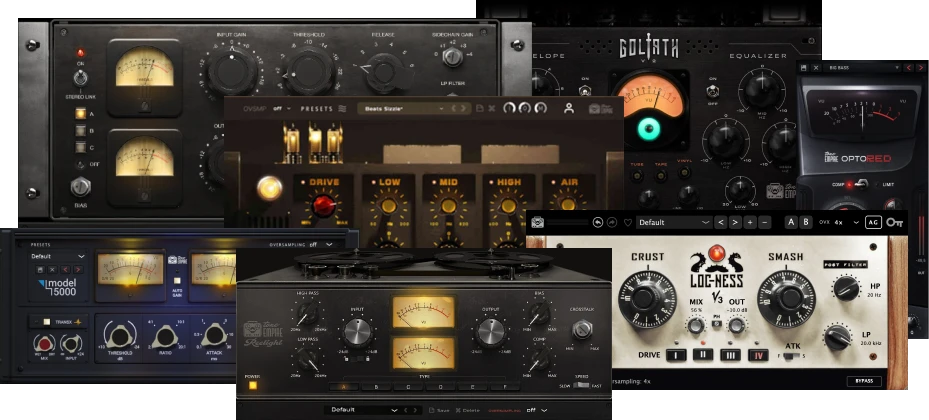Click the next preset arrow in Loc-Ness
929x420 pixels.
coord(734,222)
